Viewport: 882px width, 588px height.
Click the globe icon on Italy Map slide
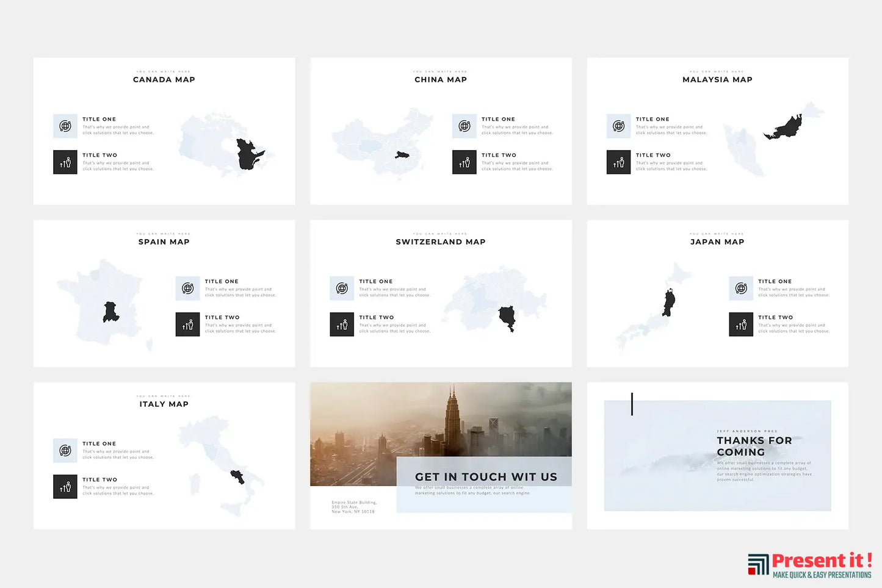pos(65,451)
